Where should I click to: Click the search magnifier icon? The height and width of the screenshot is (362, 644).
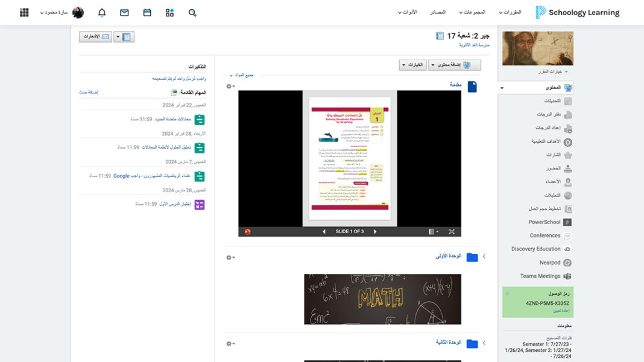[x=192, y=12]
